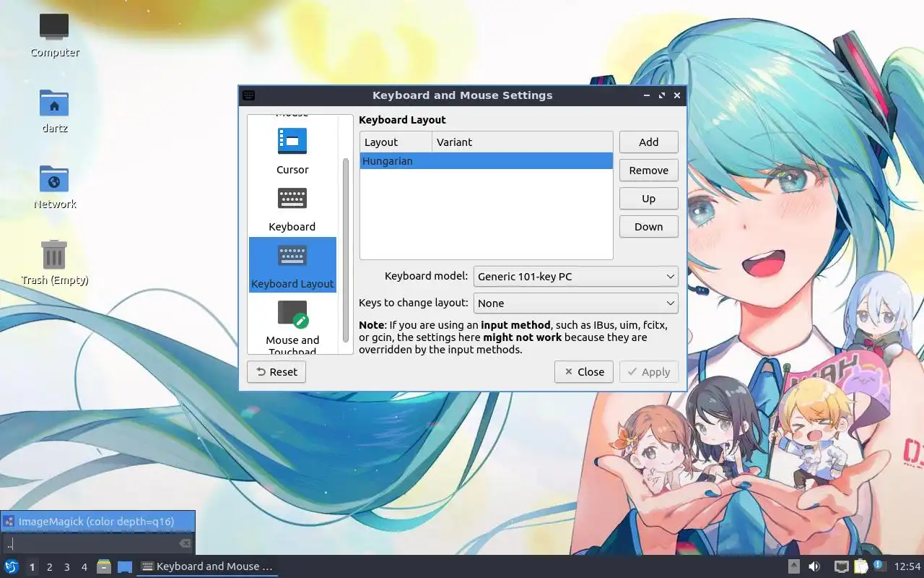This screenshot has height=578, width=924.
Task: Launch the file manager from the panel
Action: point(104,566)
